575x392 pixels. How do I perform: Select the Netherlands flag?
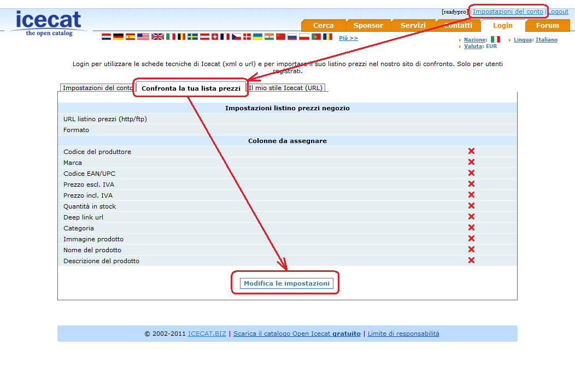pyautogui.click(x=107, y=37)
